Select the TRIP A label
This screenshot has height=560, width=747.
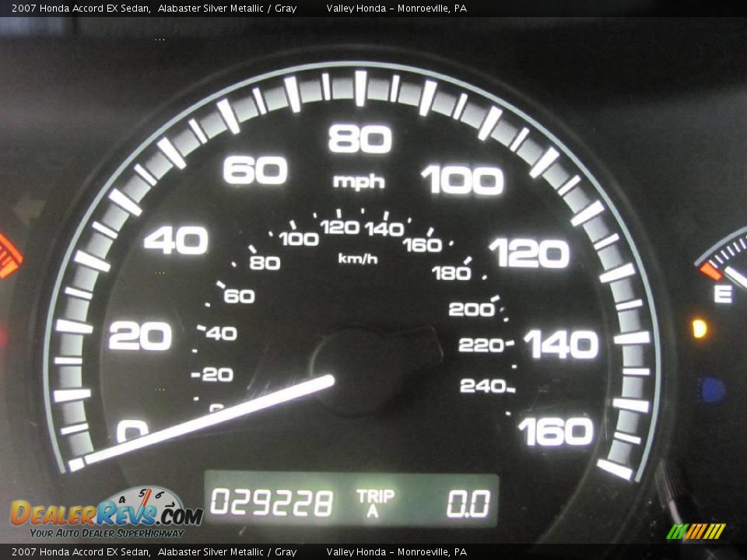[x=376, y=503]
